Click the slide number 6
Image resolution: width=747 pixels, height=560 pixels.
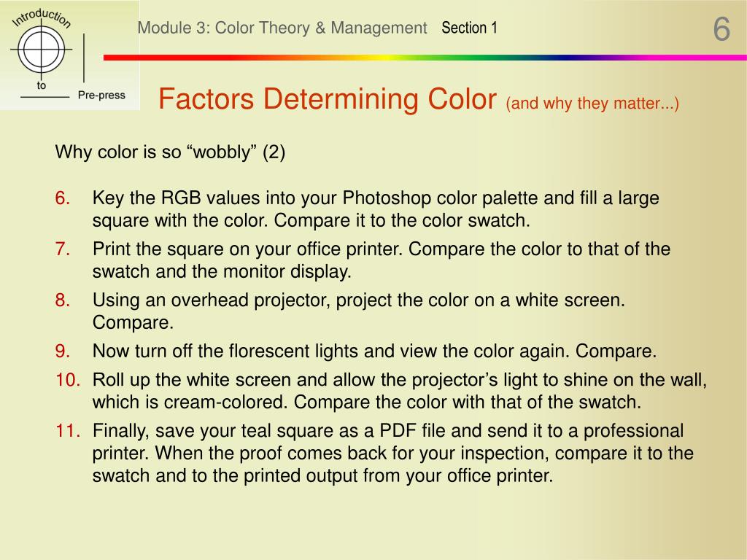pyautogui.click(x=721, y=29)
